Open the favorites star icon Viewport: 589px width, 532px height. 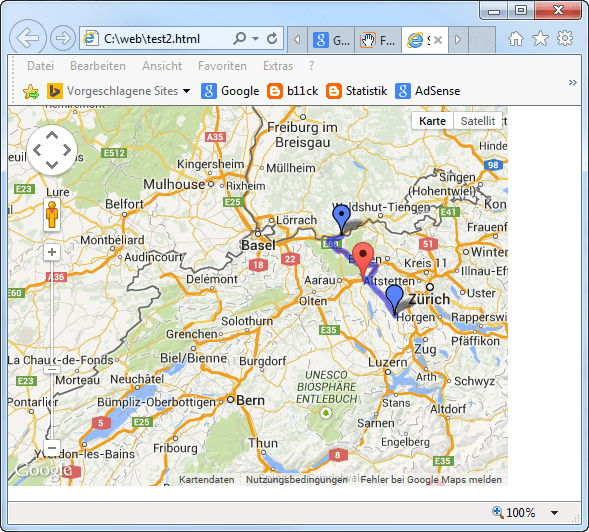tap(540, 38)
